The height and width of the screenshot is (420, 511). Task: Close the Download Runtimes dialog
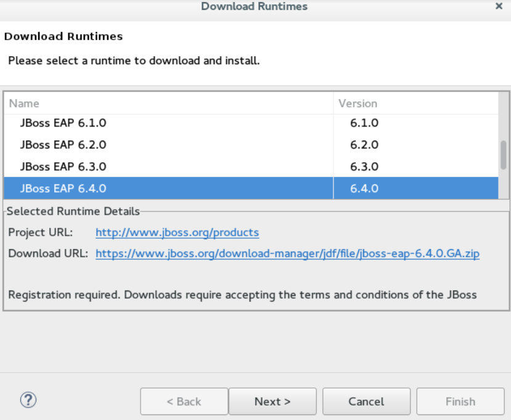pos(499,6)
